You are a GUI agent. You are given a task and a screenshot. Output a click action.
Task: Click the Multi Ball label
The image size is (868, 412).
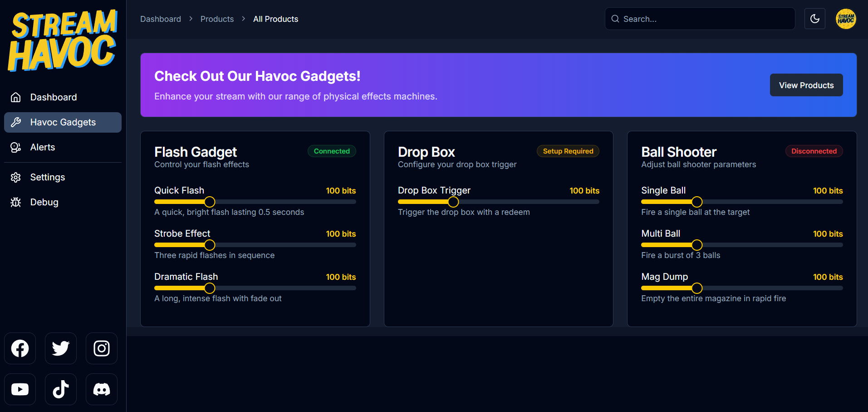pos(661,233)
